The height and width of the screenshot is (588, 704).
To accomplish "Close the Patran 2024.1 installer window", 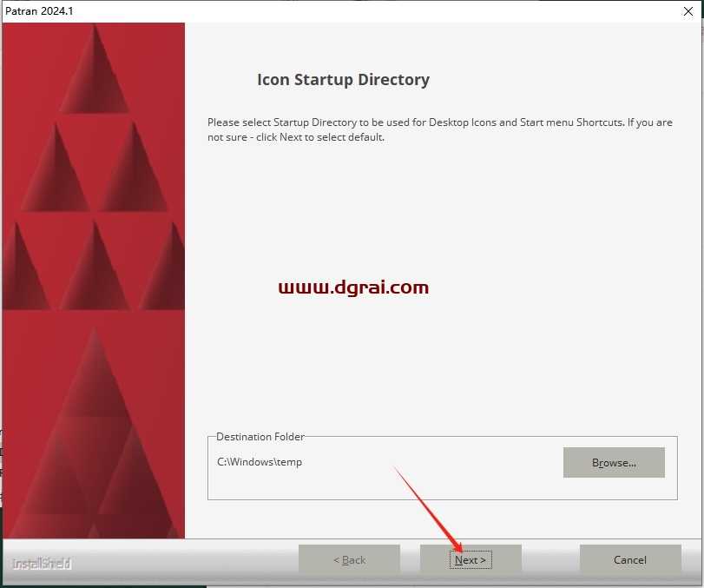I will [688, 11].
